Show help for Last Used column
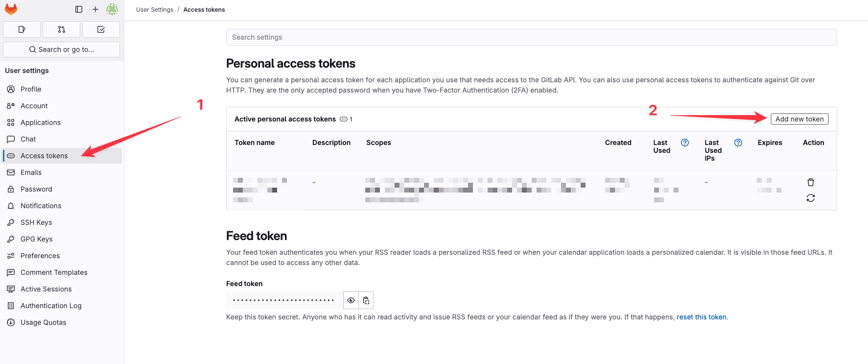The width and height of the screenshot is (868, 364). pos(685,143)
